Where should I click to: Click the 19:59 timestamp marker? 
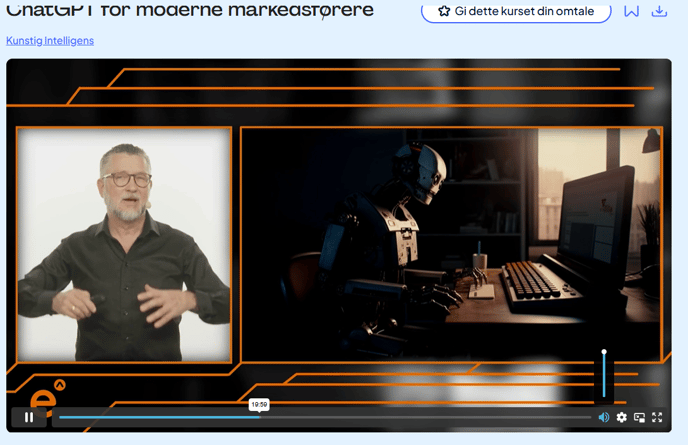tap(259, 405)
